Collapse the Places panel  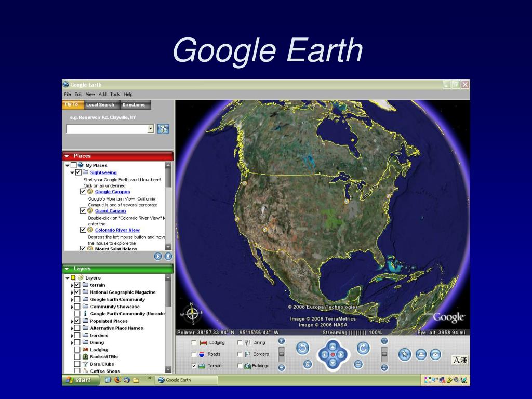click(67, 156)
